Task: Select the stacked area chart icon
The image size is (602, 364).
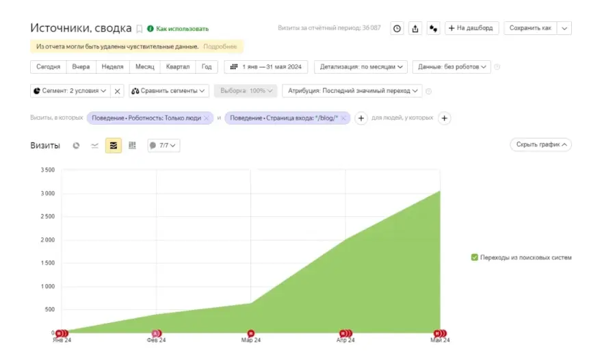Action: pos(114,145)
